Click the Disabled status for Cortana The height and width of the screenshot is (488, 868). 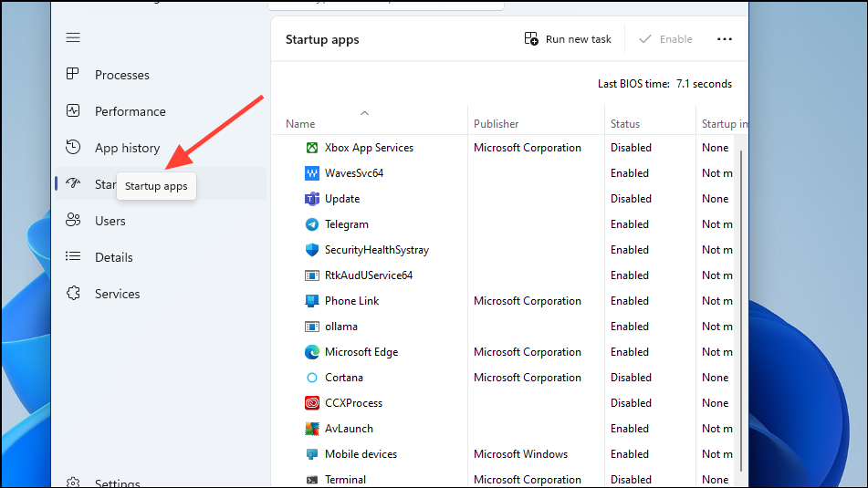pyautogui.click(x=631, y=378)
